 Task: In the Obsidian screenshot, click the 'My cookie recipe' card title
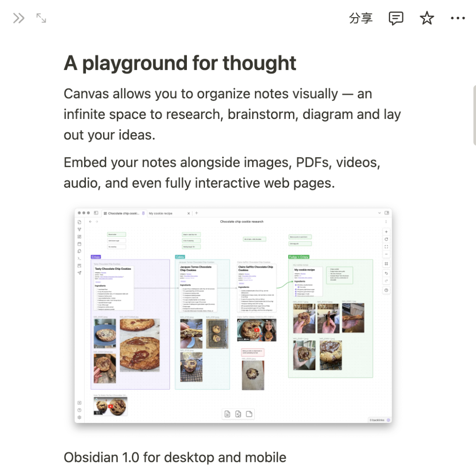tap(305, 270)
